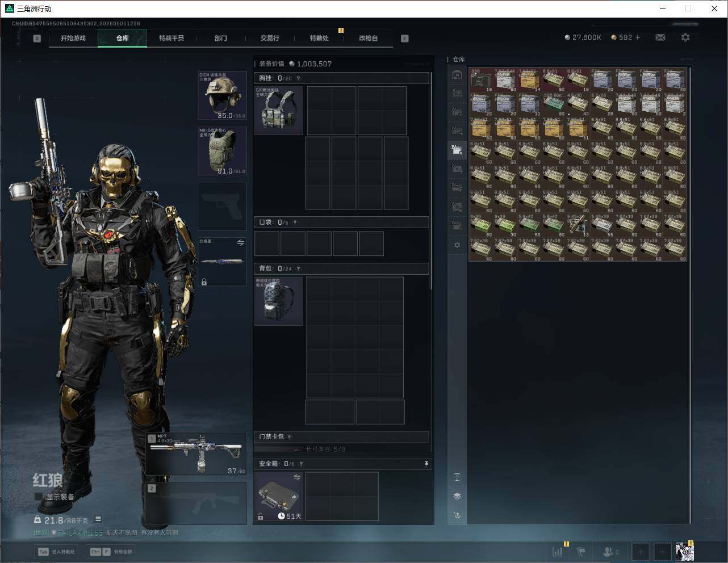The height and width of the screenshot is (563, 728).
Task: Select the .338 ammo box in warehouse
Action: (x=481, y=80)
